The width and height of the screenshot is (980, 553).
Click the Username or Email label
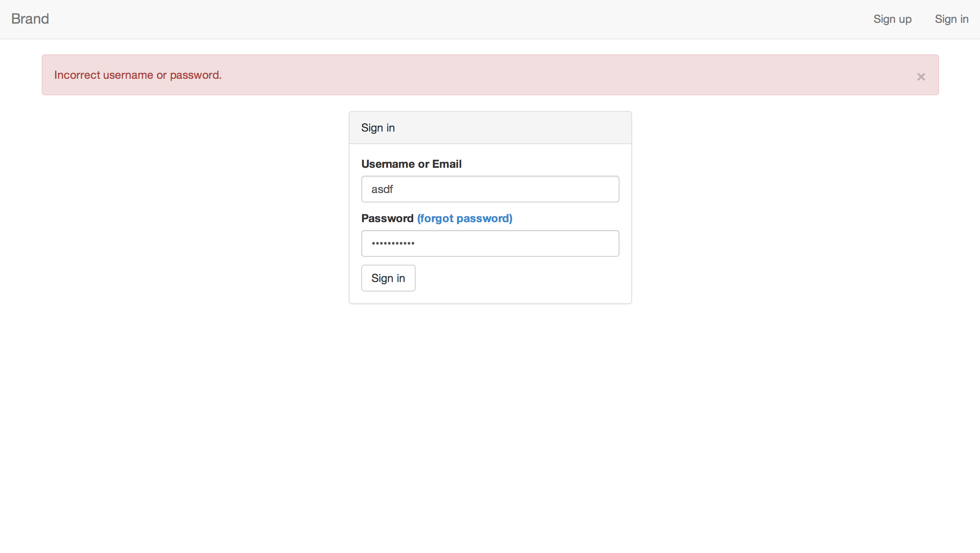click(411, 164)
